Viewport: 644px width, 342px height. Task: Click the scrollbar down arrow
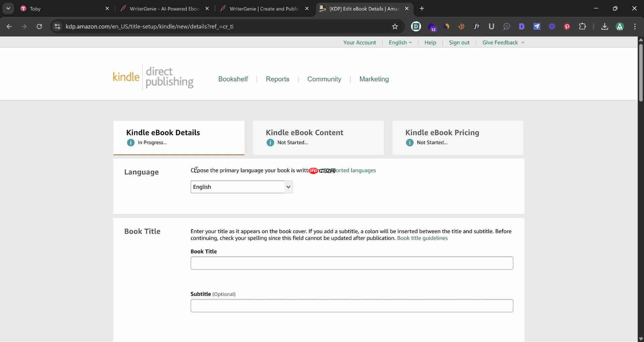pos(641,339)
